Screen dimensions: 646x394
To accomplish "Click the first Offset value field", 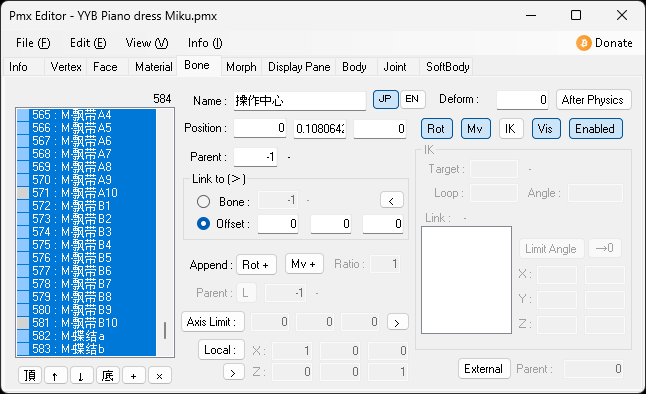I will [x=278, y=224].
